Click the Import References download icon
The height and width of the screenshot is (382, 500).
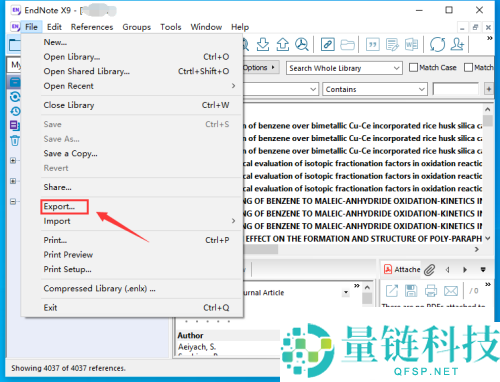263,44
